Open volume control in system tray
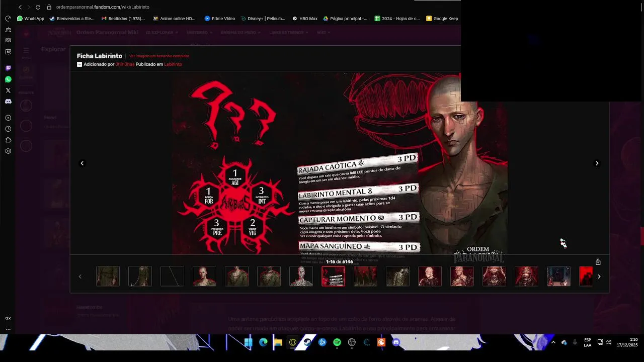 click(x=608, y=342)
